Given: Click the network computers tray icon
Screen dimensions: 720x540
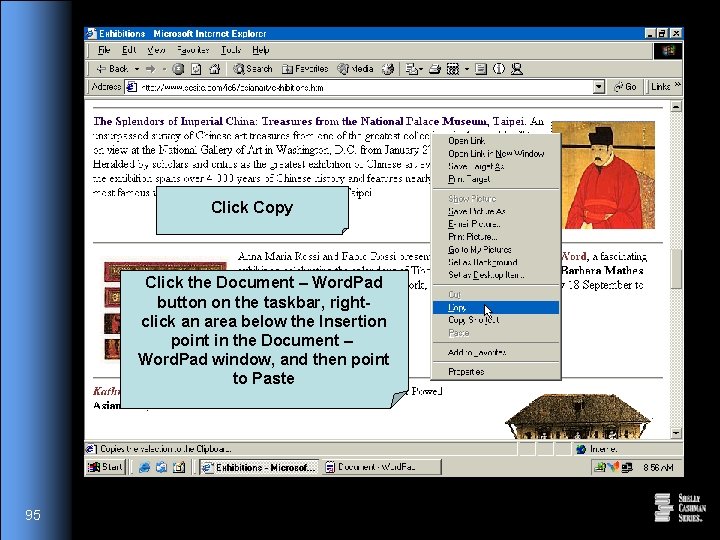Looking at the screenshot, I should pyautogui.click(x=627, y=467).
